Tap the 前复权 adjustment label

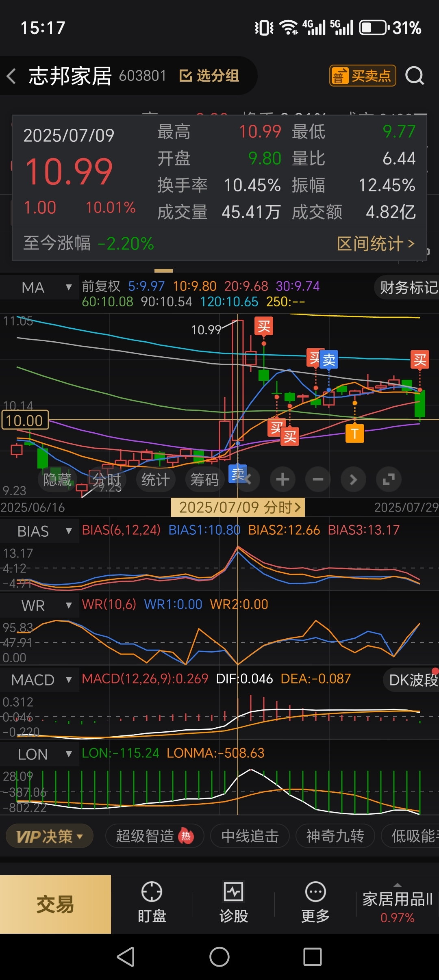pyautogui.click(x=101, y=286)
